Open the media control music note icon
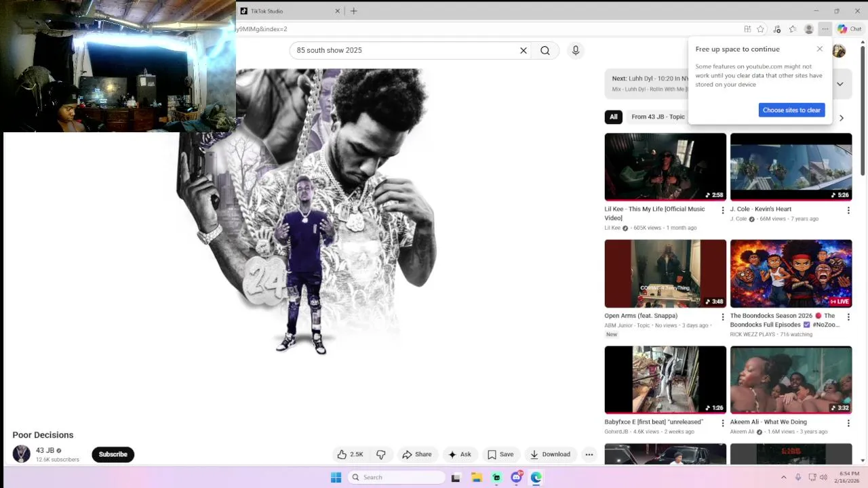868x488 pixels. (777, 29)
